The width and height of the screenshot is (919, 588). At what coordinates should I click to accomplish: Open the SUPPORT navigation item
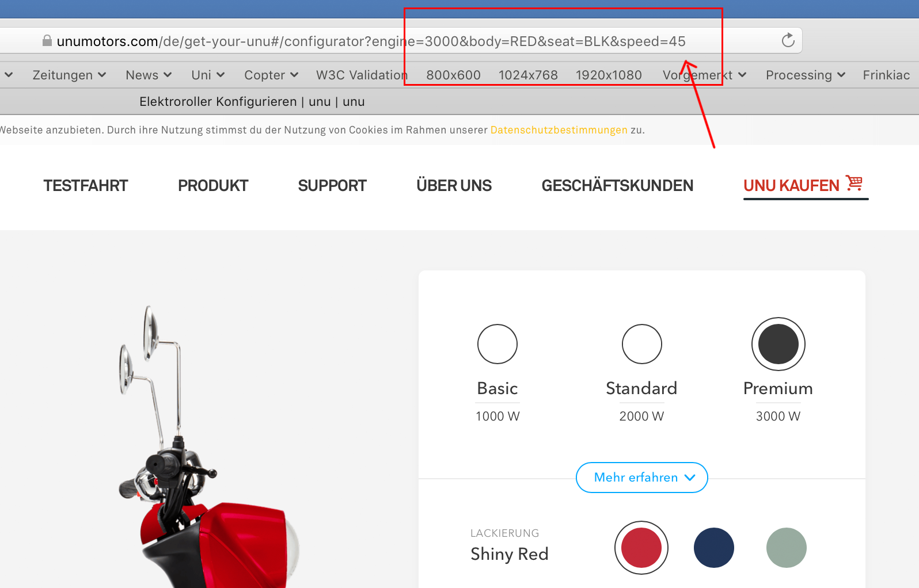click(332, 186)
